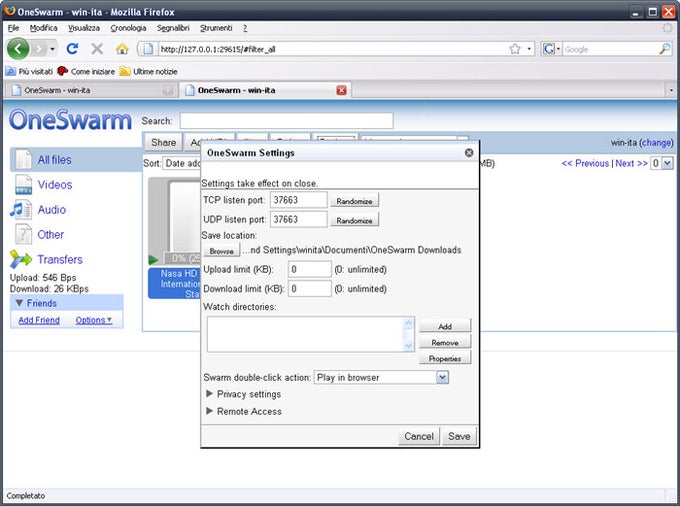Add a watch directory
The image size is (680, 506).
pyautogui.click(x=445, y=326)
